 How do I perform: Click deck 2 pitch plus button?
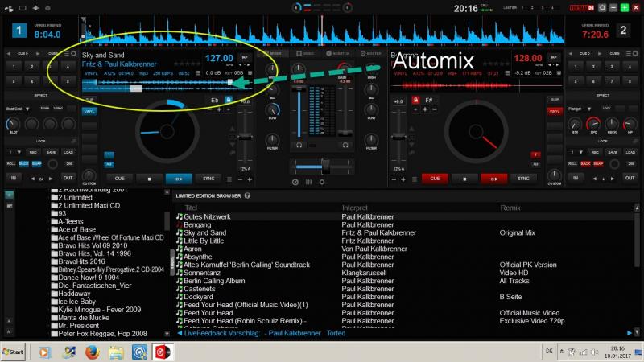[403, 179]
